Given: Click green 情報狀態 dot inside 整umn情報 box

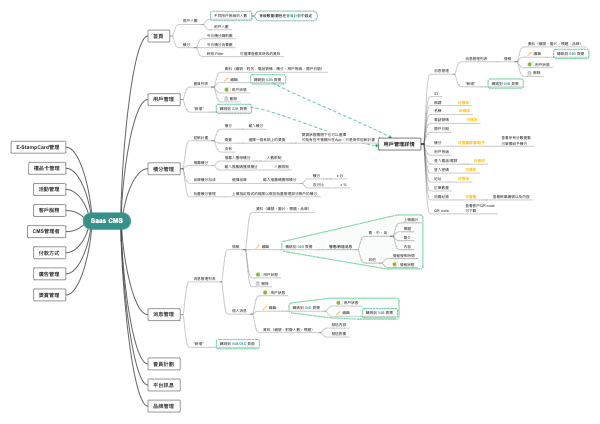Looking at the screenshot, I should pyautogui.click(x=395, y=265).
